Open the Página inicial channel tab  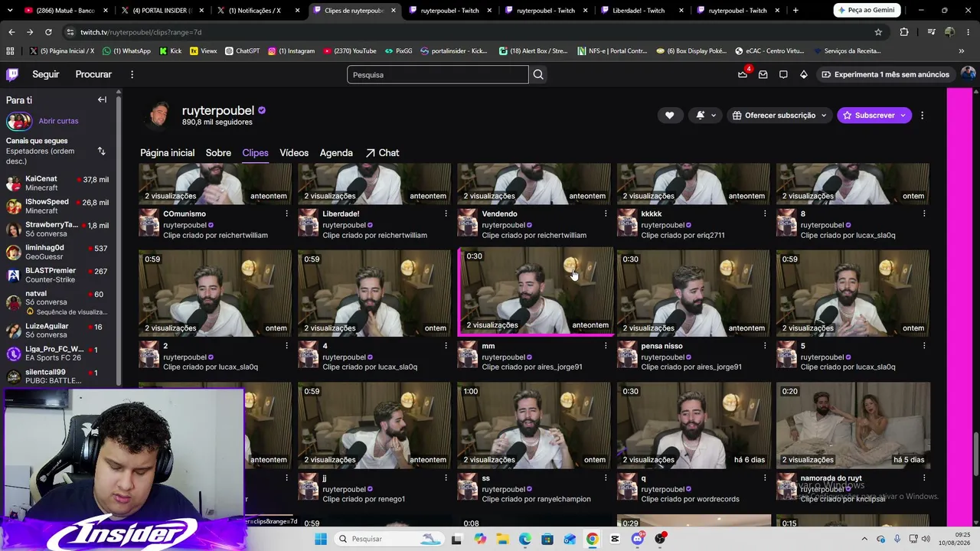(x=167, y=153)
